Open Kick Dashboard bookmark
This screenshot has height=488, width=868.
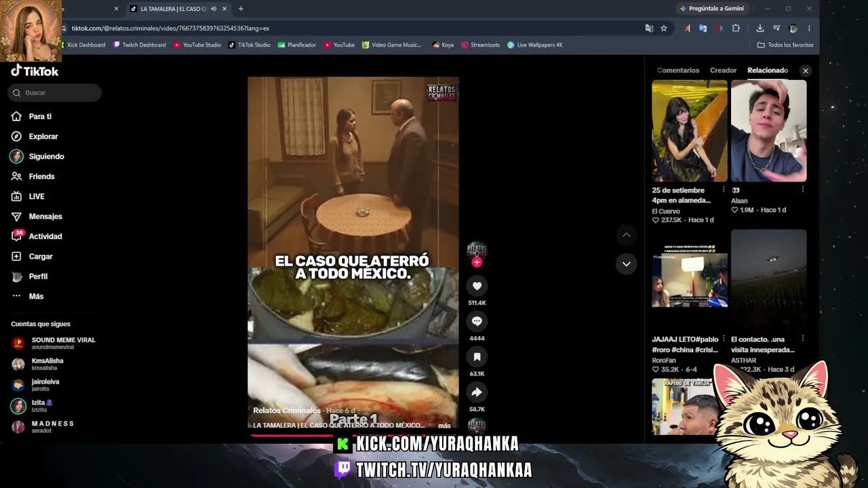[x=83, y=45]
